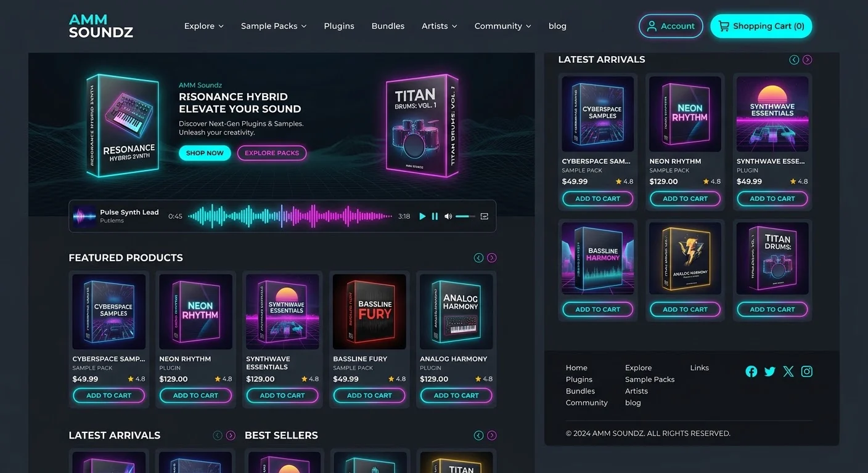Click the Pulse Synth Lead track thumbnail
Image resolution: width=868 pixels, height=473 pixels.
tap(84, 216)
